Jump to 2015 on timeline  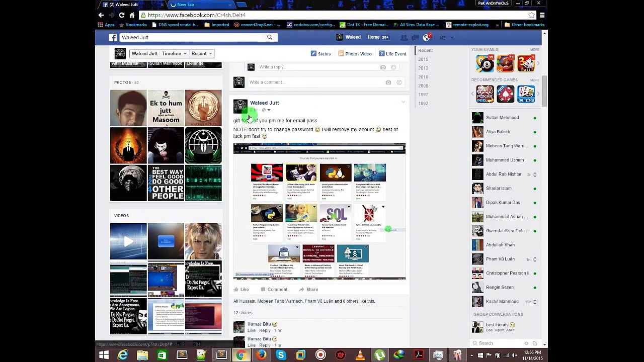point(423,59)
